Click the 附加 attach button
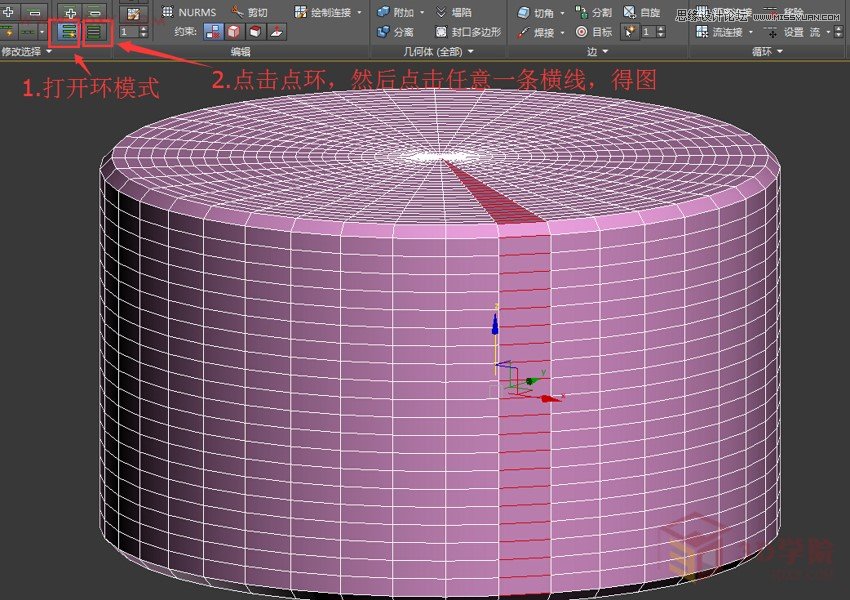850x600 pixels. point(396,12)
